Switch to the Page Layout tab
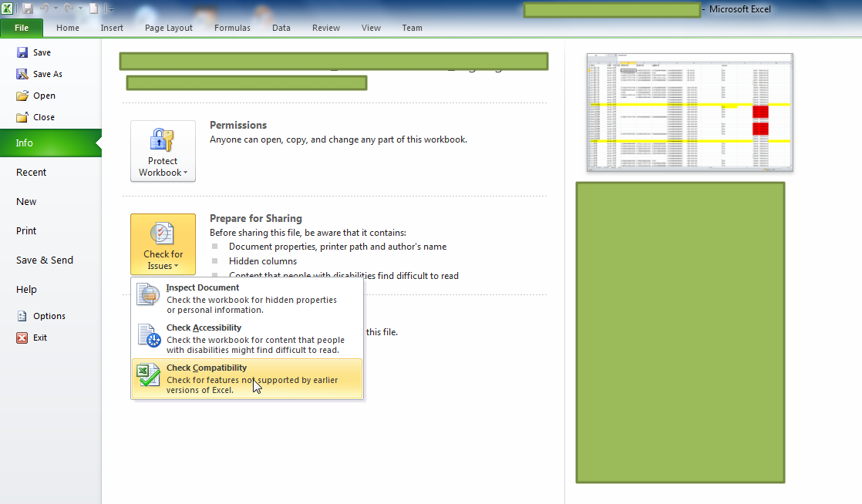This screenshot has width=862, height=504. (x=168, y=28)
